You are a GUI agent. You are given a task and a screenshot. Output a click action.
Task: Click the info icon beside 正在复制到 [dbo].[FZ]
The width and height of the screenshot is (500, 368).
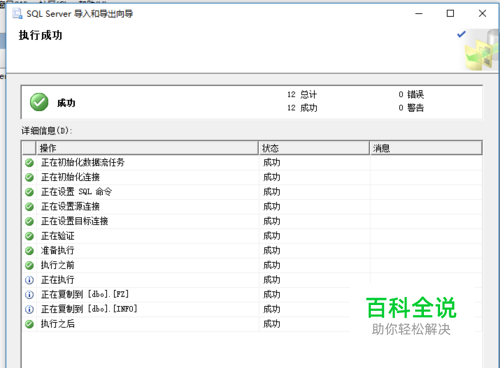coord(29,295)
